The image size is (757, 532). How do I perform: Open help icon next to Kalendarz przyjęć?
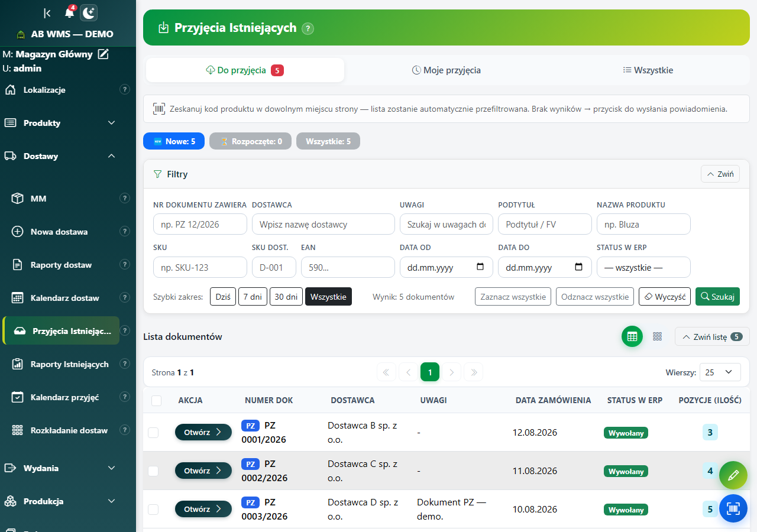125,397
